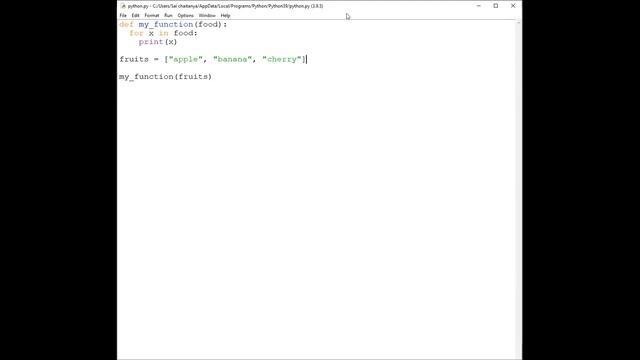Open the File menu

point(123,16)
